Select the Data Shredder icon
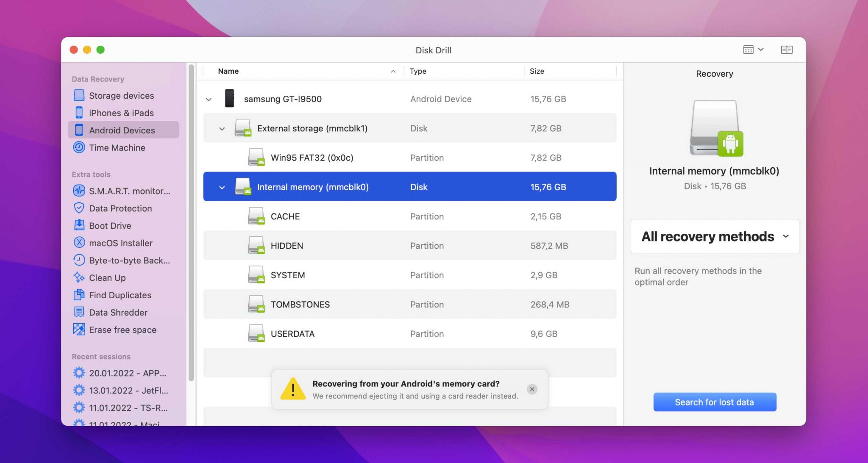This screenshot has height=463, width=868. tap(79, 312)
